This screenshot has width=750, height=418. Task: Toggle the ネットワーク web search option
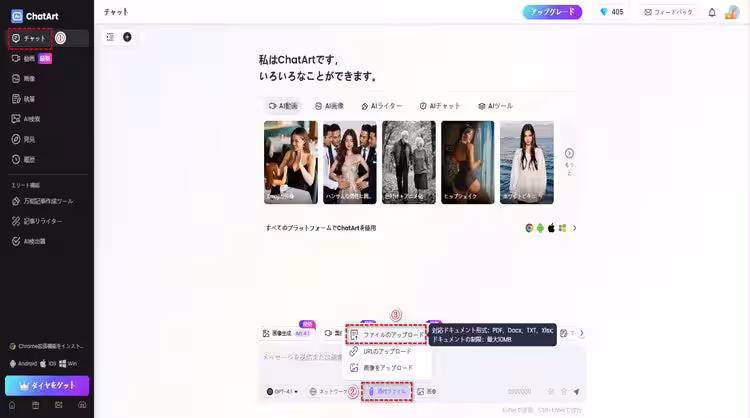point(328,392)
